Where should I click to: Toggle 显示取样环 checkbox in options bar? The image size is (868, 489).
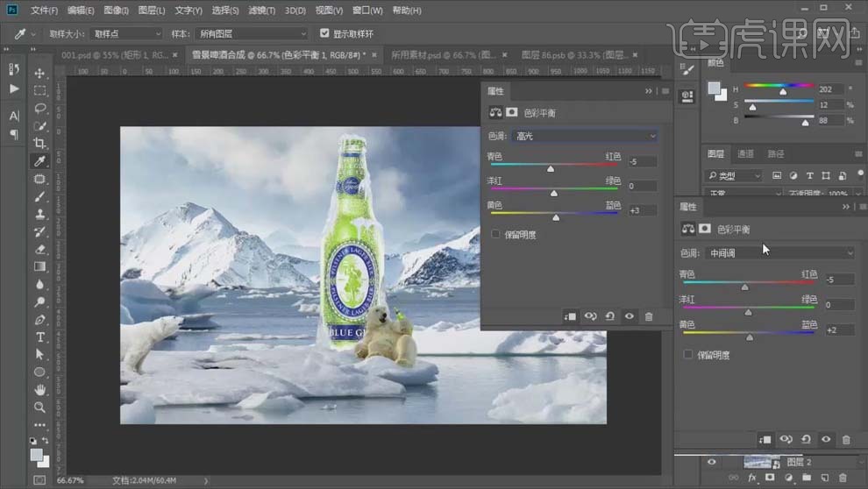coord(325,33)
